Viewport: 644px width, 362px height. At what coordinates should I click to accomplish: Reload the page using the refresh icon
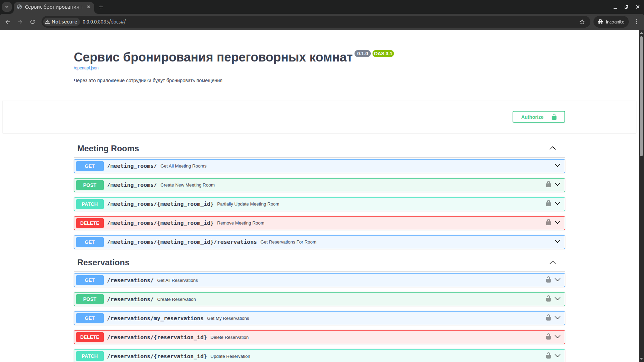coord(33,22)
